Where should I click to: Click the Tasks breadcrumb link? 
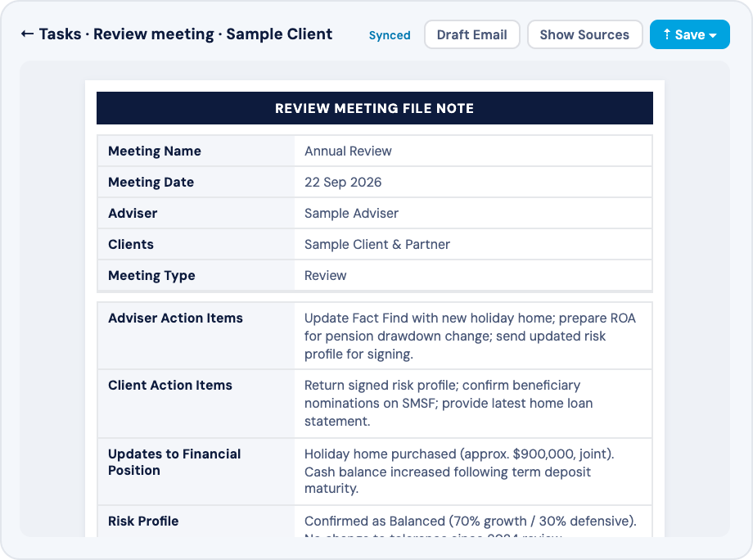pos(60,34)
